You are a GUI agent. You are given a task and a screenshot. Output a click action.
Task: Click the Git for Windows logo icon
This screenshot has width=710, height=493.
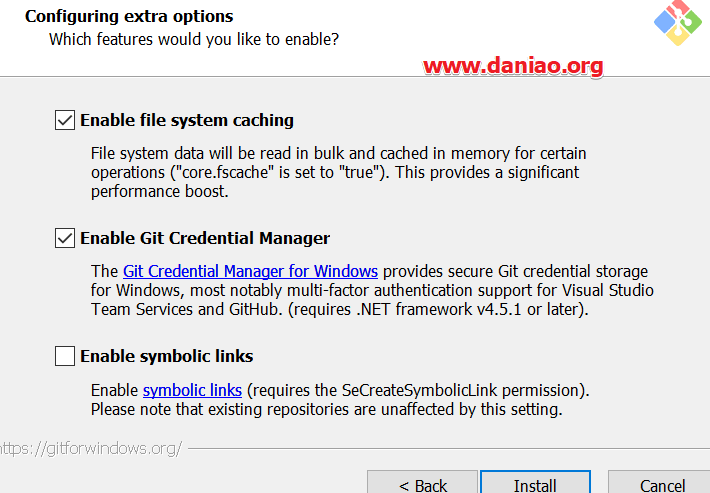click(x=678, y=23)
